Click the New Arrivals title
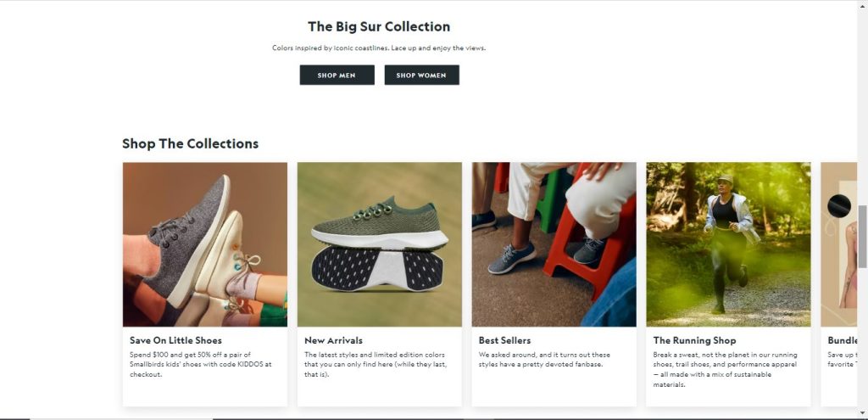868x420 pixels. click(x=333, y=340)
